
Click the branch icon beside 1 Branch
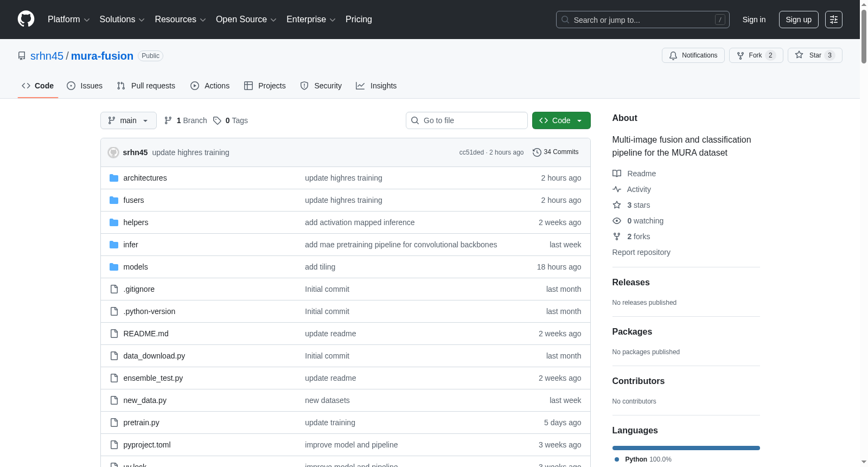pos(168,120)
